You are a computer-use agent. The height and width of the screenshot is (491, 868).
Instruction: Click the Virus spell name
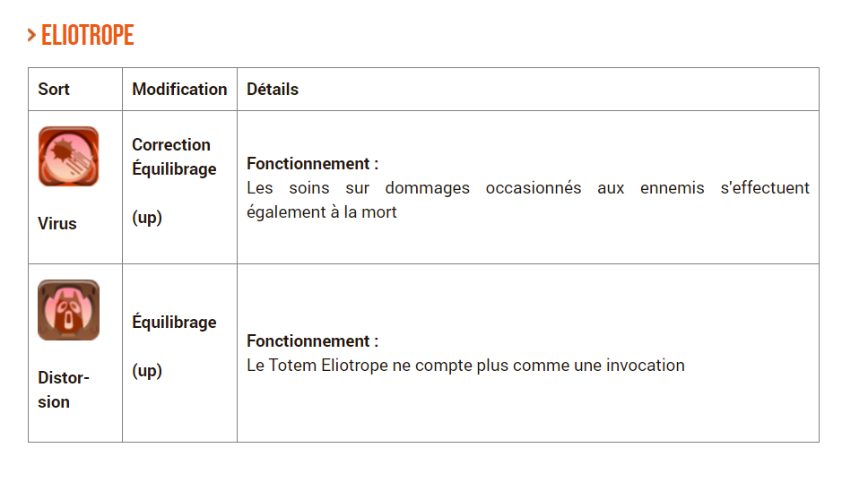point(57,223)
